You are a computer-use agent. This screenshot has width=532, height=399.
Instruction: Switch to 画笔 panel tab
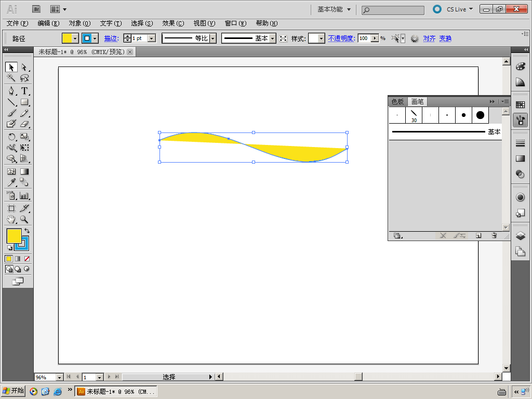click(417, 101)
